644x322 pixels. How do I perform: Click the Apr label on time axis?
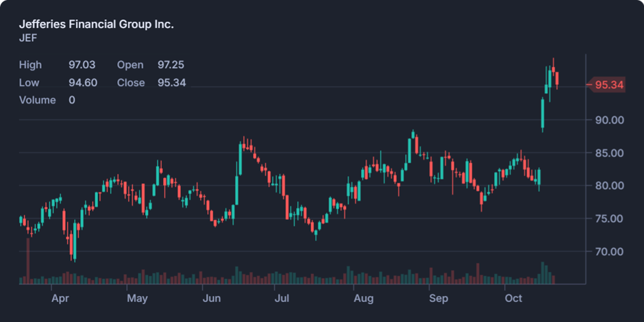click(60, 298)
